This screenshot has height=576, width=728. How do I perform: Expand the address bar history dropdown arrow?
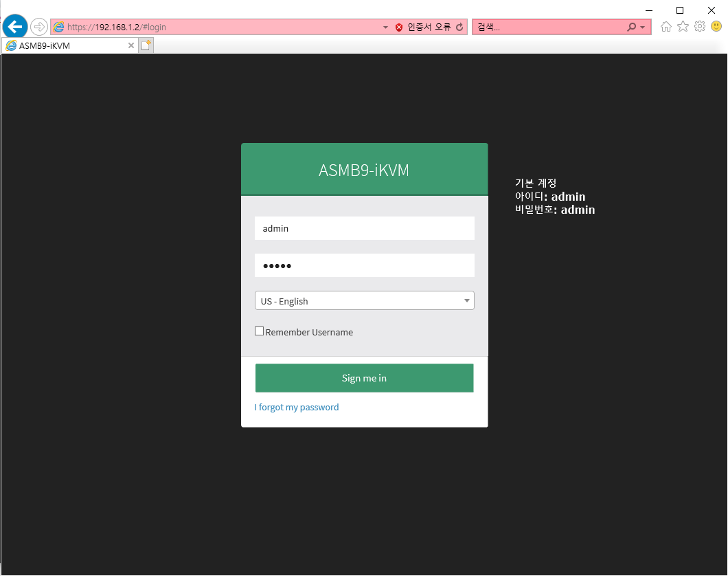pyautogui.click(x=385, y=27)
